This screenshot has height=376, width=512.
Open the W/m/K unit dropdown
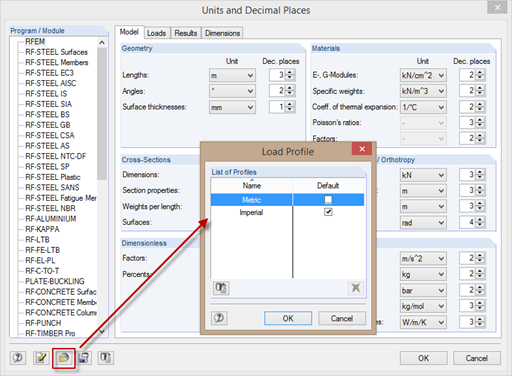[x=423, y=322]
